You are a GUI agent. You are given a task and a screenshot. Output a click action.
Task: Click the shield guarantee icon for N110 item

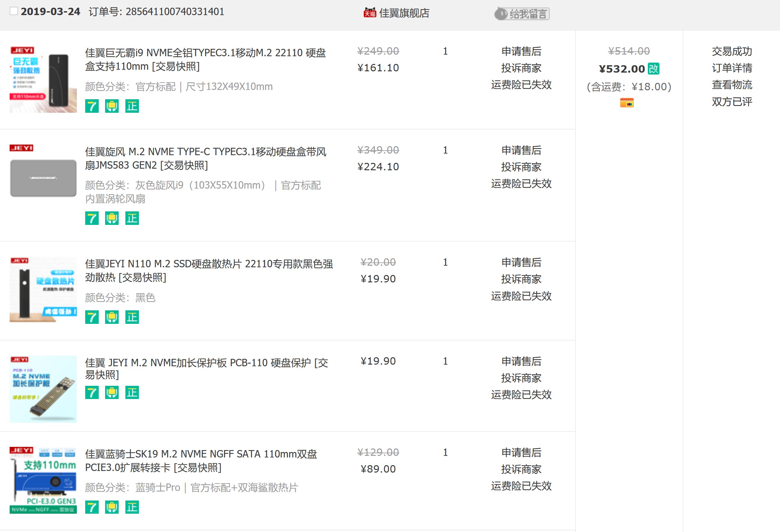[112, 317]
